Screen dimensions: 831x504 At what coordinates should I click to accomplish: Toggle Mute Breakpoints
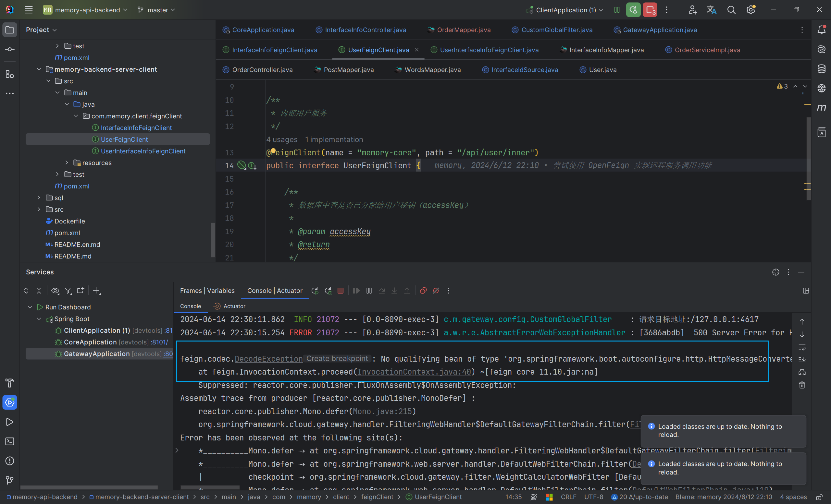point(436,291)
